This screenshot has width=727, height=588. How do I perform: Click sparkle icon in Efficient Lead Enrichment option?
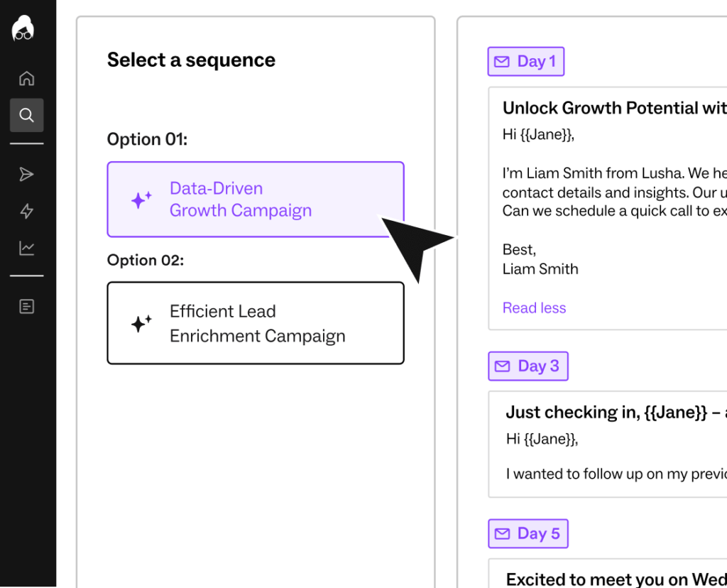coord(141,323)
